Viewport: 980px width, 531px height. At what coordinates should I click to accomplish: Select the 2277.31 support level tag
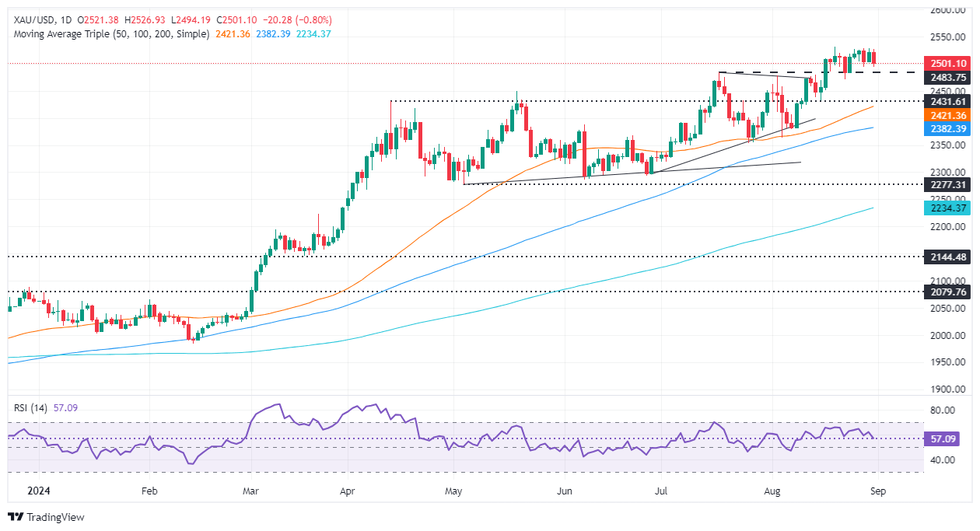pyautogui.click(x=946, y=185)
